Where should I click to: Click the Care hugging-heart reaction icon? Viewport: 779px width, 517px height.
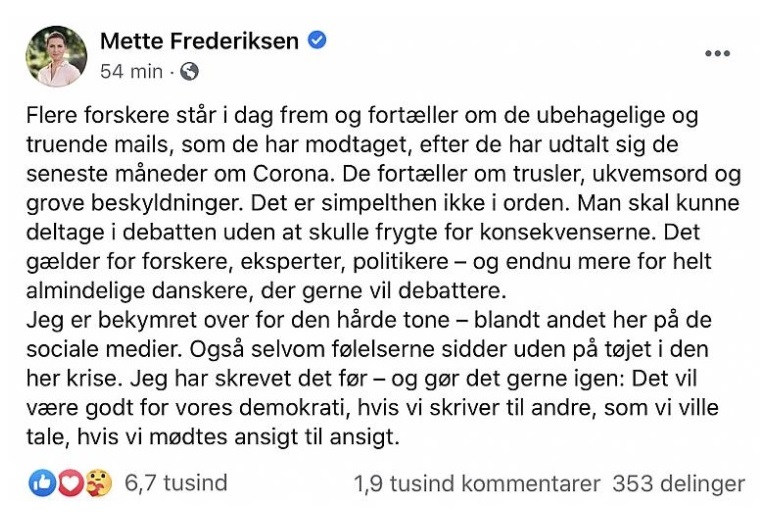coord(96,484)
